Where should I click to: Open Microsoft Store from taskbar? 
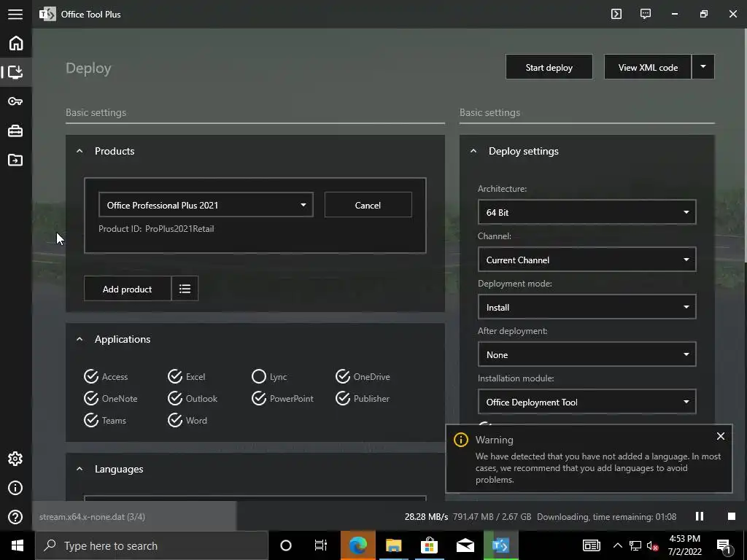pyautogui.click(x=429, y=545)
